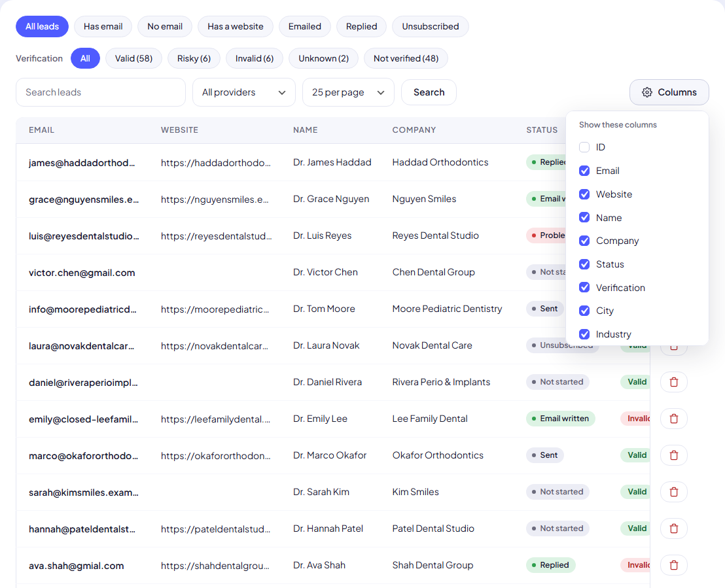Delete the Dr. Marco Okafor lead

click(674, 455)
